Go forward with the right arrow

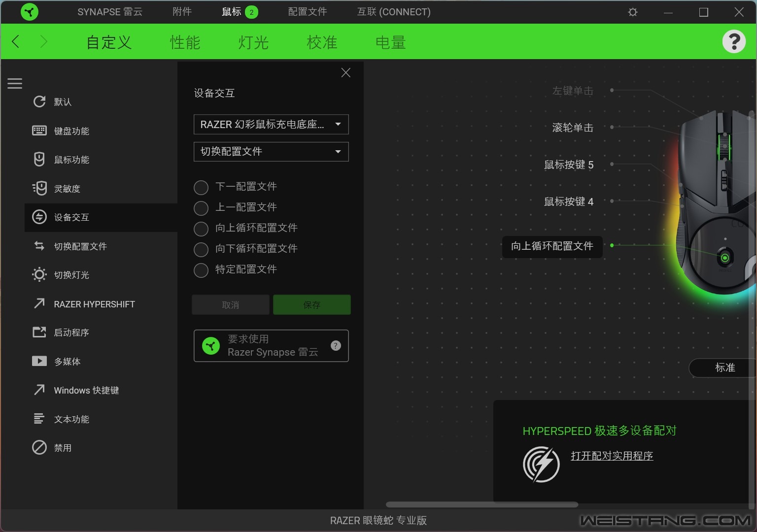[x=43, y=42]
